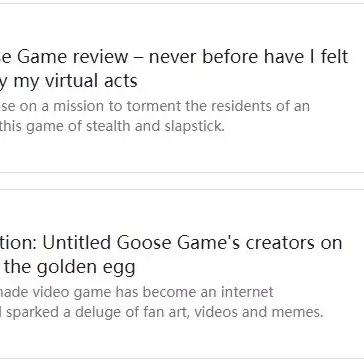Select the 'torment the residents' summary line
Screen dimensions: 364x364
[155, 106]
